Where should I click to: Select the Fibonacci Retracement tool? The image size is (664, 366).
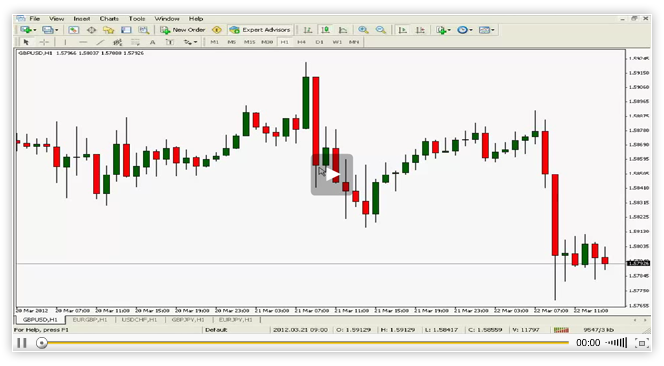135,42
